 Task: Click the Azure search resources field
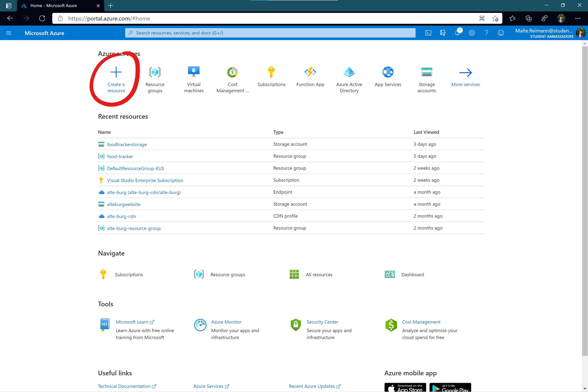tap(270, 33)
